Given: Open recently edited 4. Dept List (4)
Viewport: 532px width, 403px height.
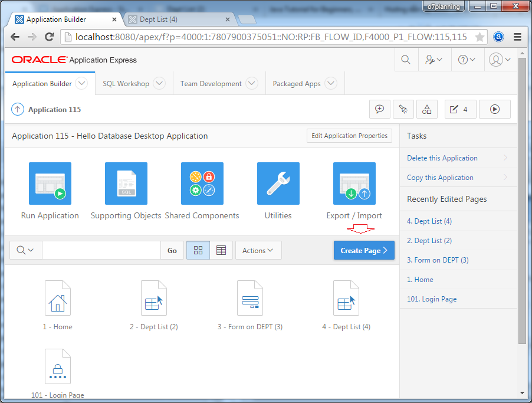Looking at the screenshot, I should click(x=429, y=221).
